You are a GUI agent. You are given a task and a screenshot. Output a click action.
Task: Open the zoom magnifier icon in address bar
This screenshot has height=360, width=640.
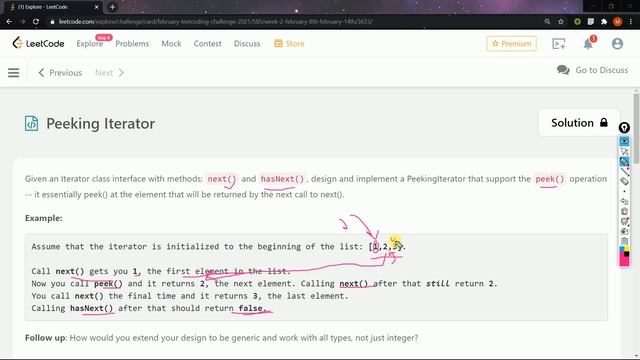click(x=547, y=22)
